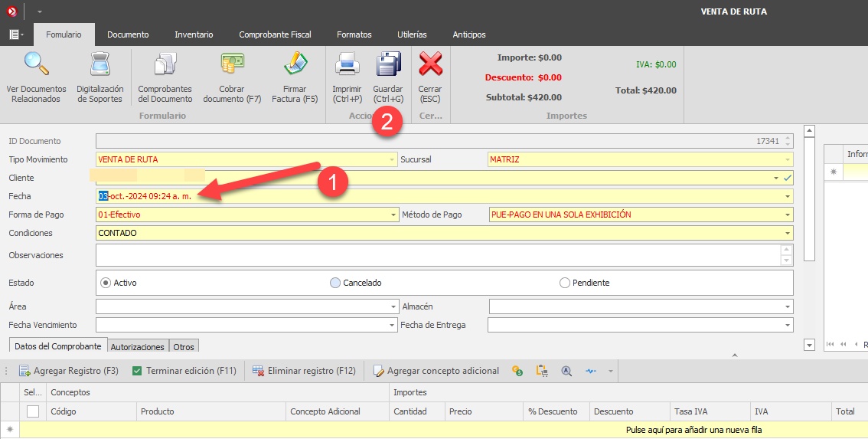This screenshot has height=439, width=868.
Task: Click the % Descuento column header
Action: pos(556,411)
